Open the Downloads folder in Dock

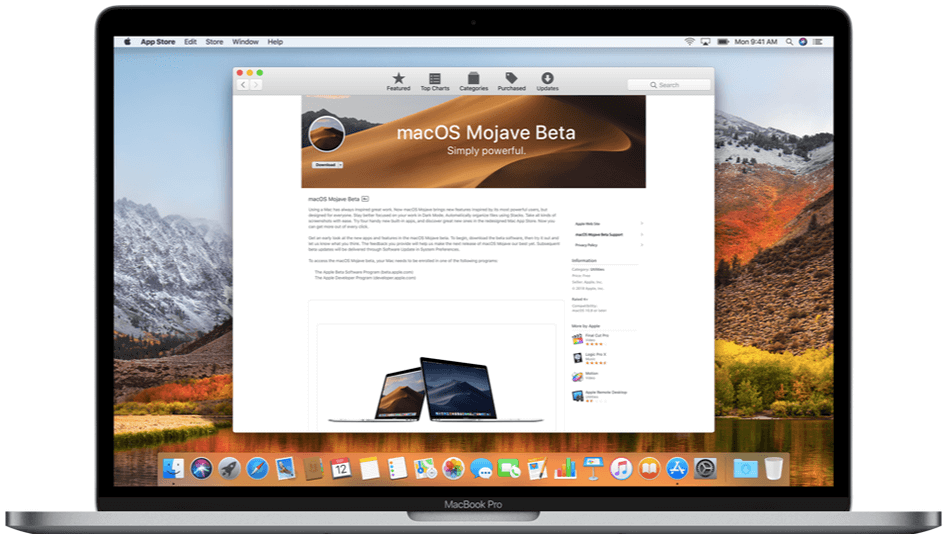745,469
